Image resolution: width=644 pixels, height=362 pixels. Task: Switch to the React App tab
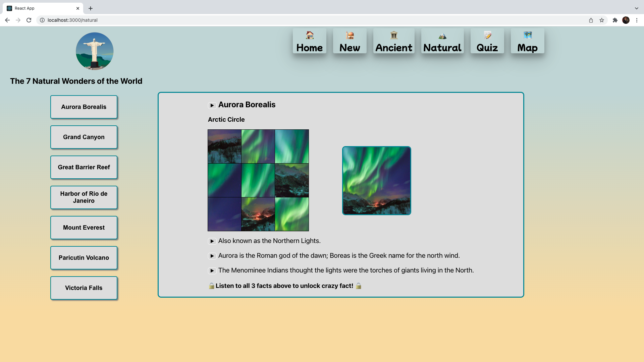pos(43,8)
